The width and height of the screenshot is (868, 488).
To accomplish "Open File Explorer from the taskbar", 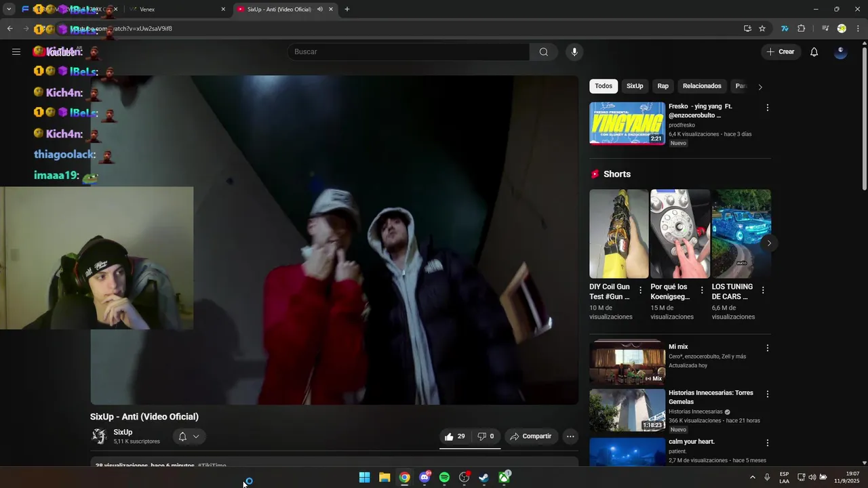I will click(x=384, y=477).
